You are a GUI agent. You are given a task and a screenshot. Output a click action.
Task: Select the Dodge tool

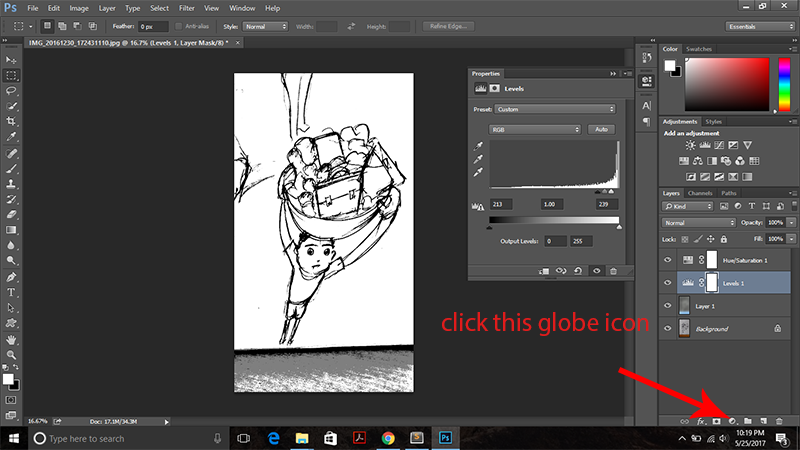tap(11, 261)
